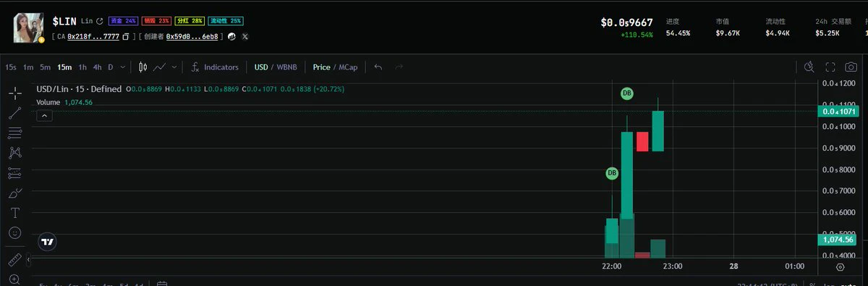Click the $LIN token name
The width and height of the screenshot is (868, 286).
[64, 22]
